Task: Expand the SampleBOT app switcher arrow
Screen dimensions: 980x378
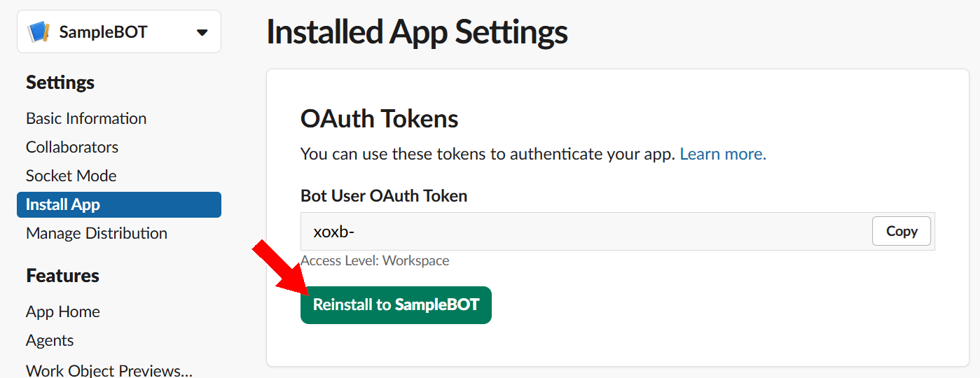Action: 202,32
